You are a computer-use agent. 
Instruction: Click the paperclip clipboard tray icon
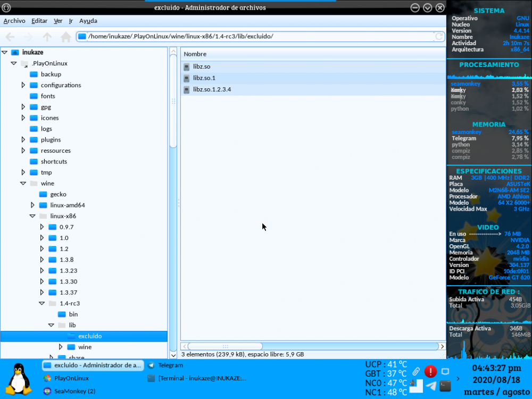click(x=416, y=371)
